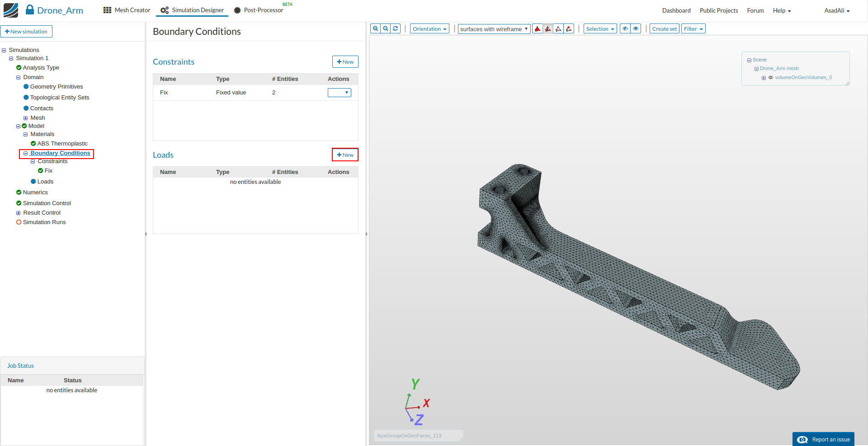Image resolution: width=868 pixels, height=446 pixels.
Task: Click the Mesh Creator grid icon
Action: [x=107, y=10]
